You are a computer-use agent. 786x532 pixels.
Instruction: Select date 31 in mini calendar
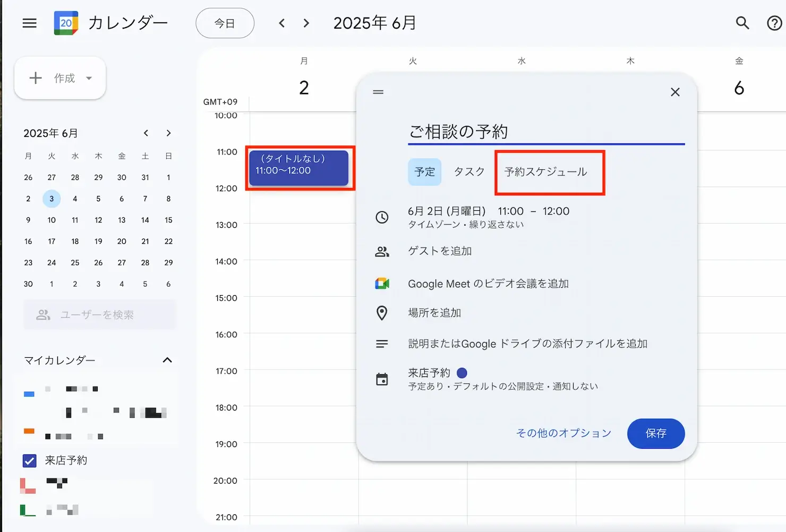[145, 177]
